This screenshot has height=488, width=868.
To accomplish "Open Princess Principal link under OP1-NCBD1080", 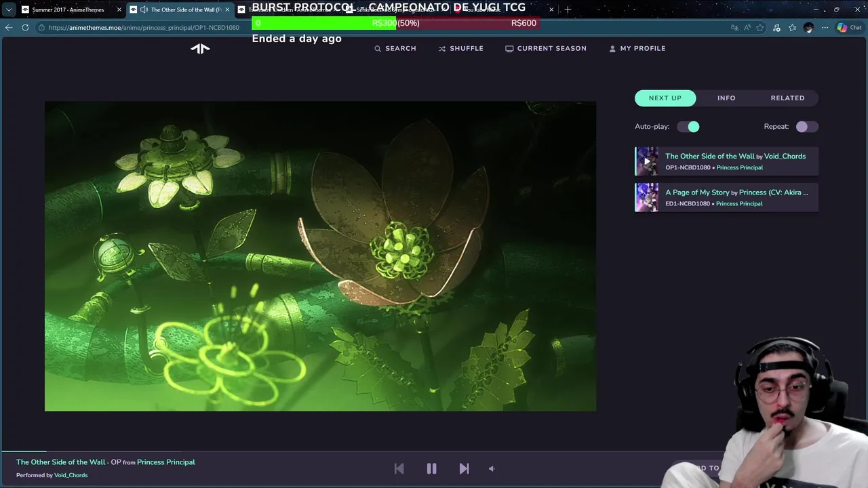I will (x=739, y=167).
